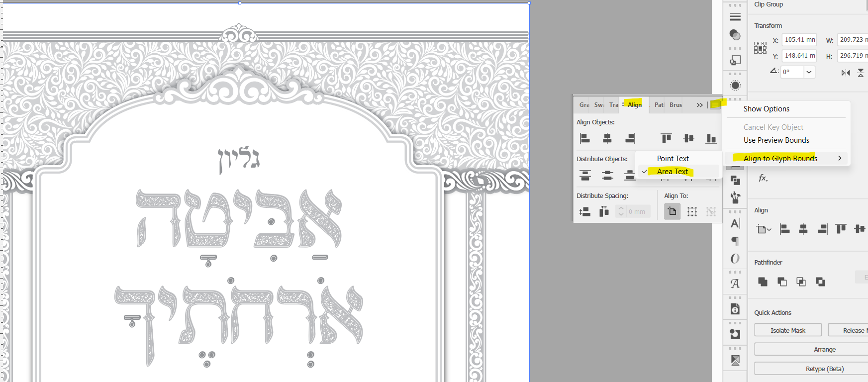The height and width of the screenshot is (382, 868).
Task: Switch to the Gradient tab
Action: [584, 105]
